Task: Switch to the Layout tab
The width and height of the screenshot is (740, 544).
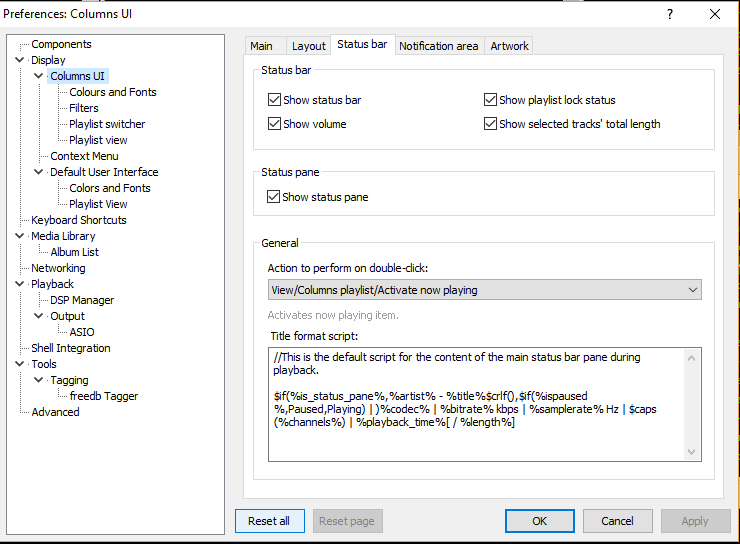Action: pyautogui.click(x=308, y=45)
